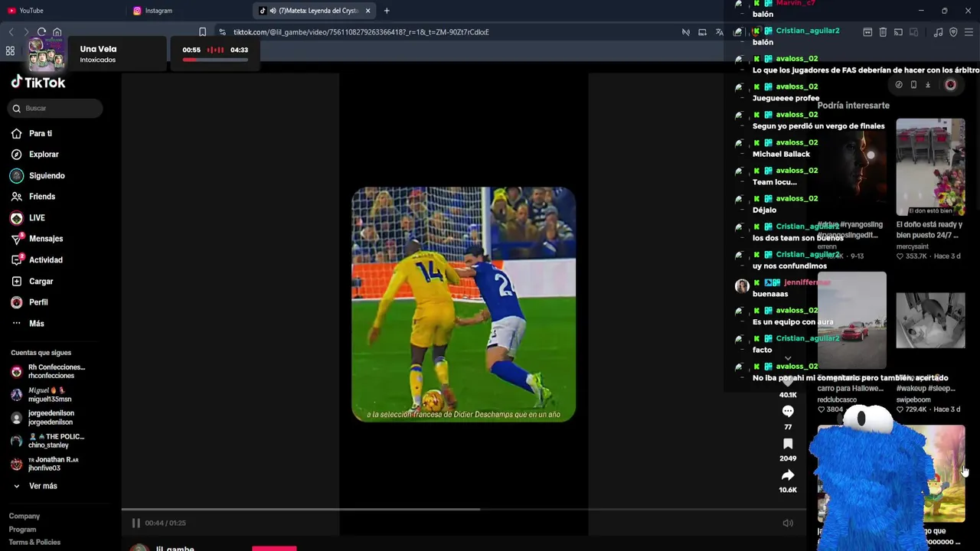
Task: Click the Company footer link
Action: [x=24, y=516]
